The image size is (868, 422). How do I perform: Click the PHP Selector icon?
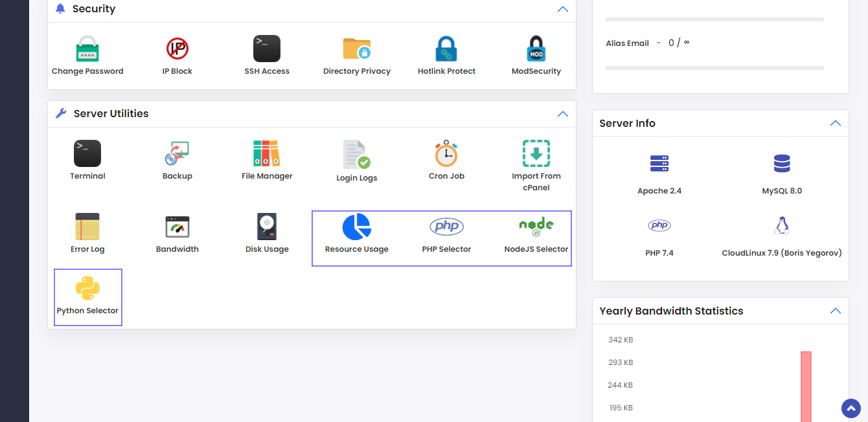[446, 227]
